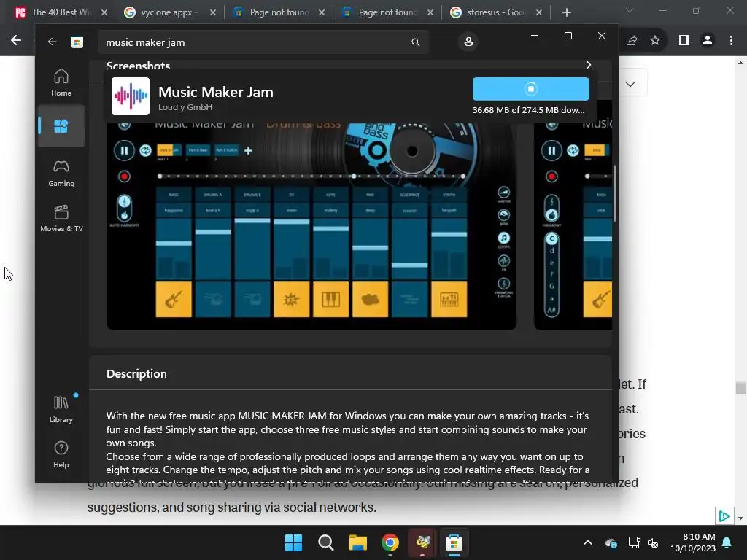
Task: Expand the chevron dropdown on the webpage
Action: tap(630, 85)
